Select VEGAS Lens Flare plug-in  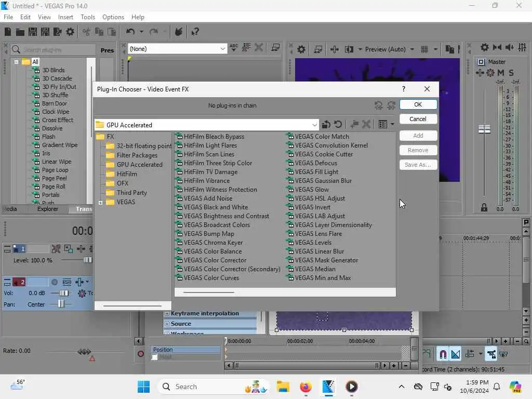[x=318, y=234]
